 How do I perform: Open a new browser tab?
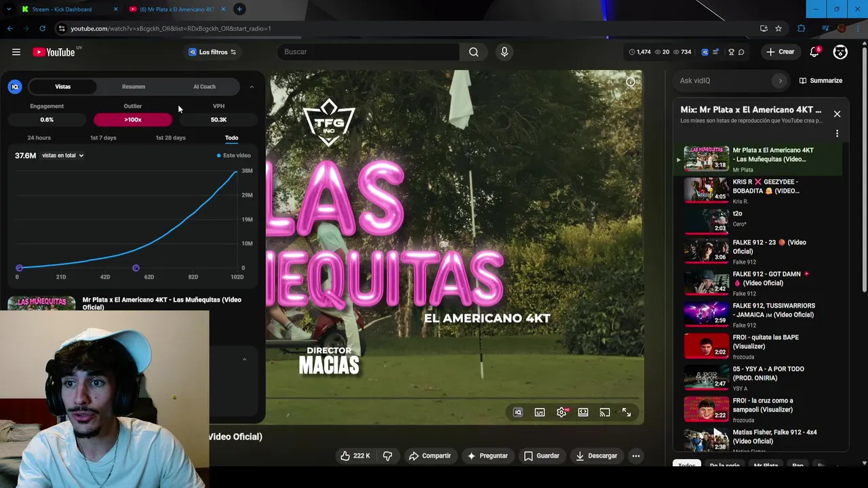click(239, 9)
